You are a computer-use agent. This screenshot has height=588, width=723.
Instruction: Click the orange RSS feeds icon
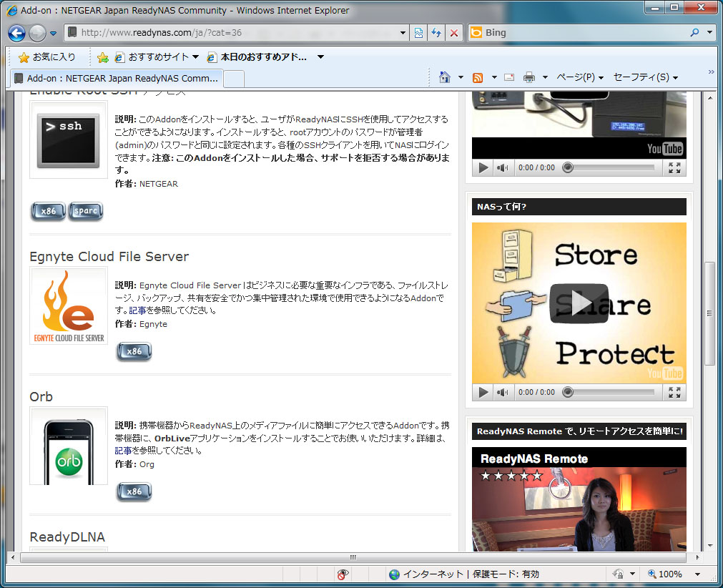coord(478,77)
